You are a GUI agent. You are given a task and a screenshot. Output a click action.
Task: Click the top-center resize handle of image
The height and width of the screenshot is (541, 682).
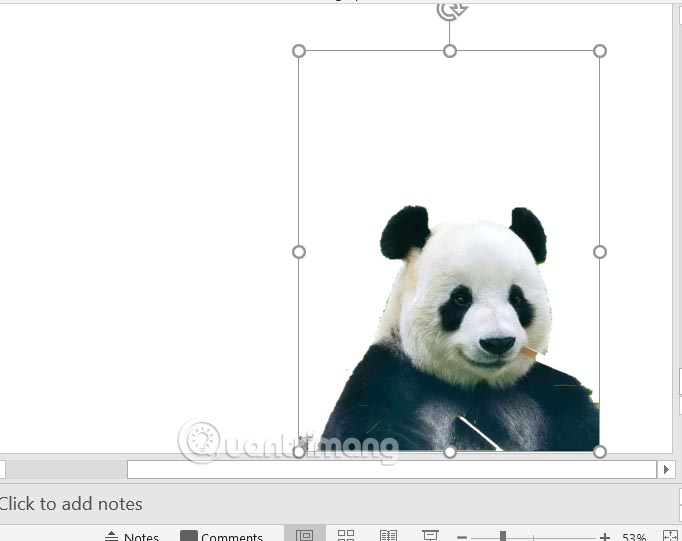tap(450, 51)
